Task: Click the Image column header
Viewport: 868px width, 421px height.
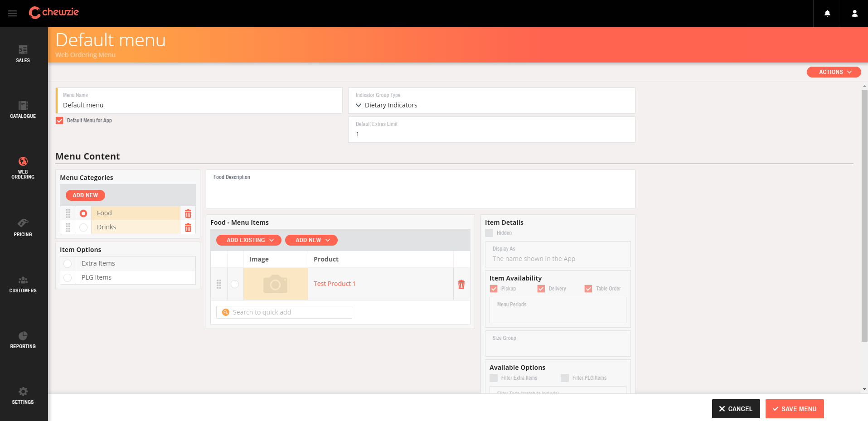Action: click(259, 259)
